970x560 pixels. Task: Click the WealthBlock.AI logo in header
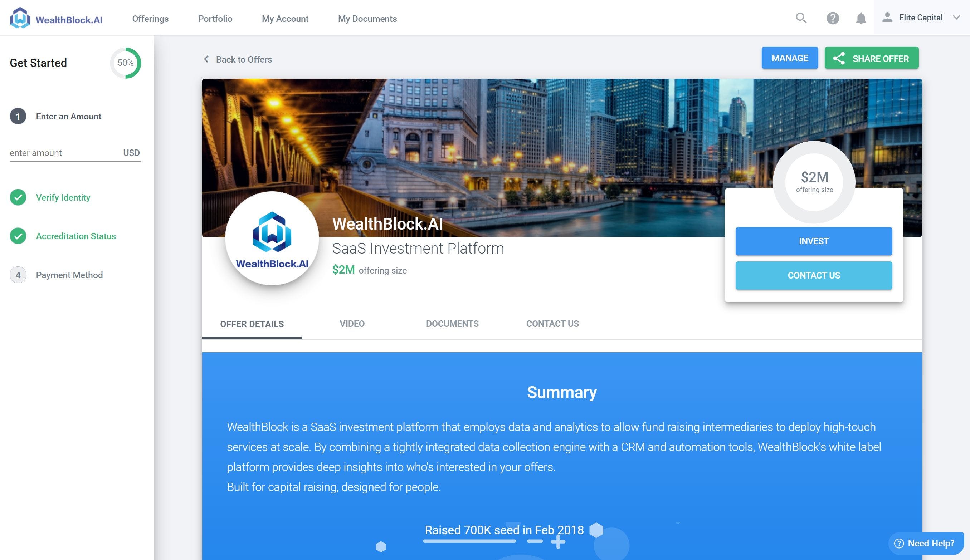56,18
